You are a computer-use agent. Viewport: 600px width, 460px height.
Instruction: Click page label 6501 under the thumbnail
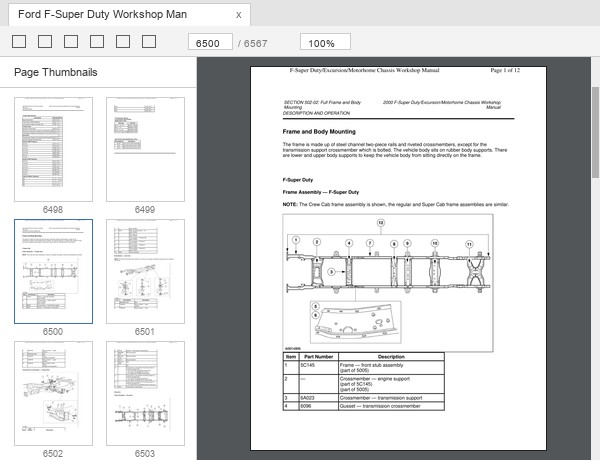point(145,332)
